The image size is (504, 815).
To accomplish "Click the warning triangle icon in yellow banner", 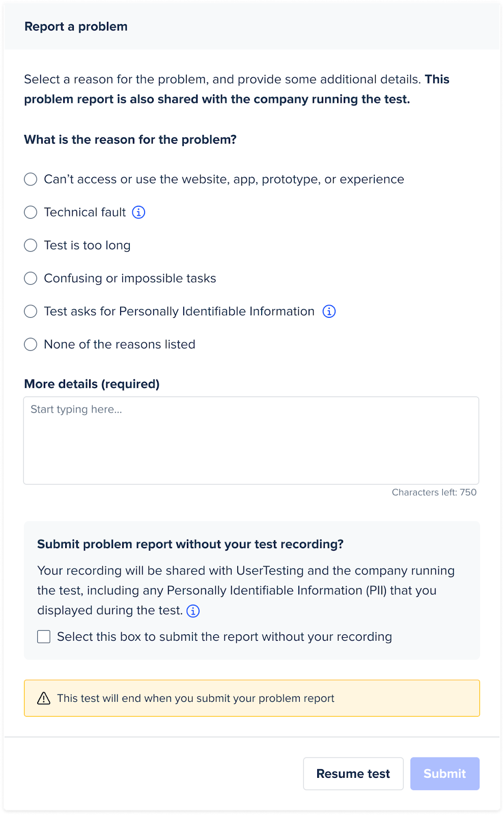I will (x=44, y=698).
